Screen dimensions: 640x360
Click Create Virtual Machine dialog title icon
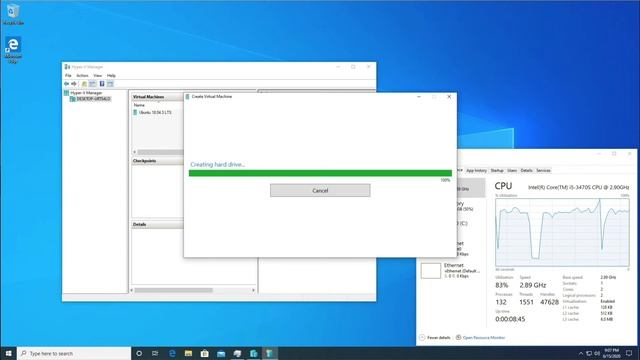point(187,97)
